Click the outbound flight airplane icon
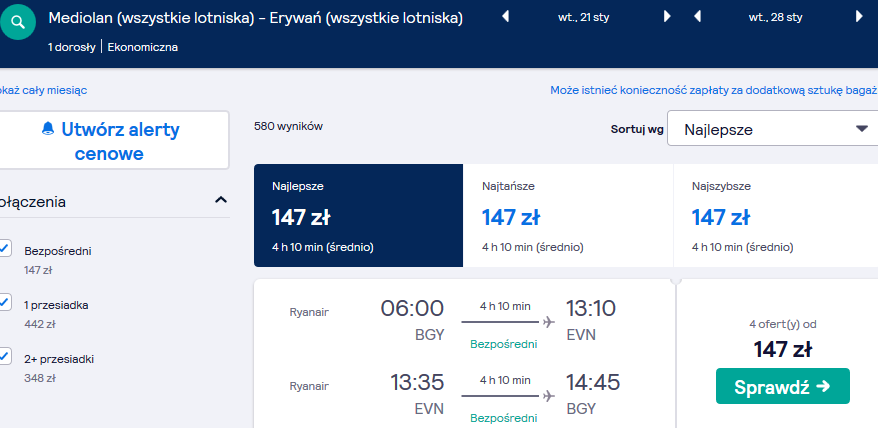This screenshot has width=878, height=428. [x=549, y=322]
